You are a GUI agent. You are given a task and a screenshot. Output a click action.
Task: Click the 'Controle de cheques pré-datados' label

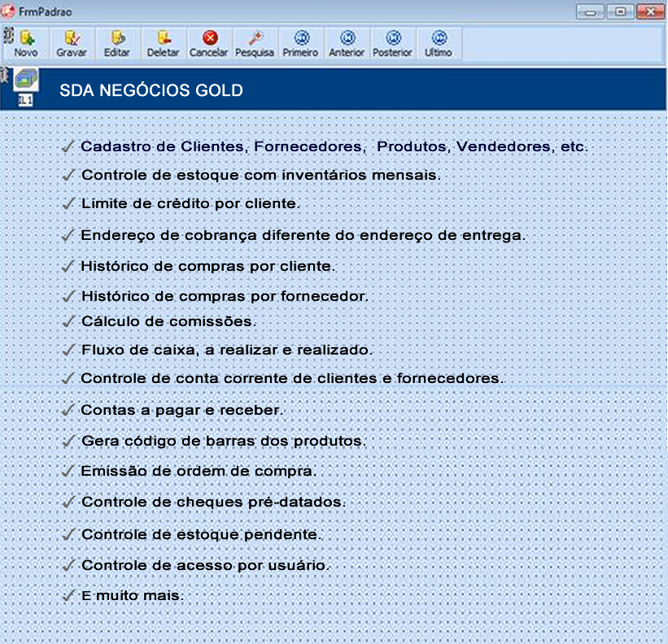coord(213,503)
